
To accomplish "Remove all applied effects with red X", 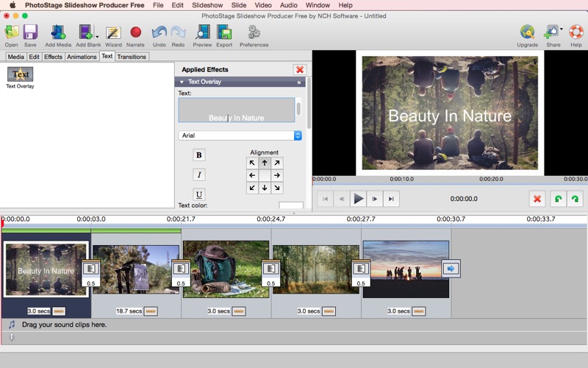I will [299, 69].
